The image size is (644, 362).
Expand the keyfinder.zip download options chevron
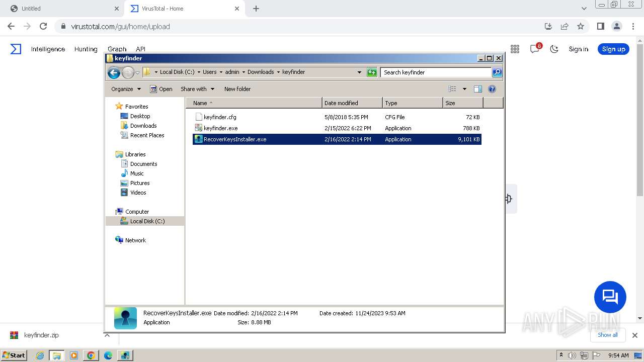click(107, 335)
